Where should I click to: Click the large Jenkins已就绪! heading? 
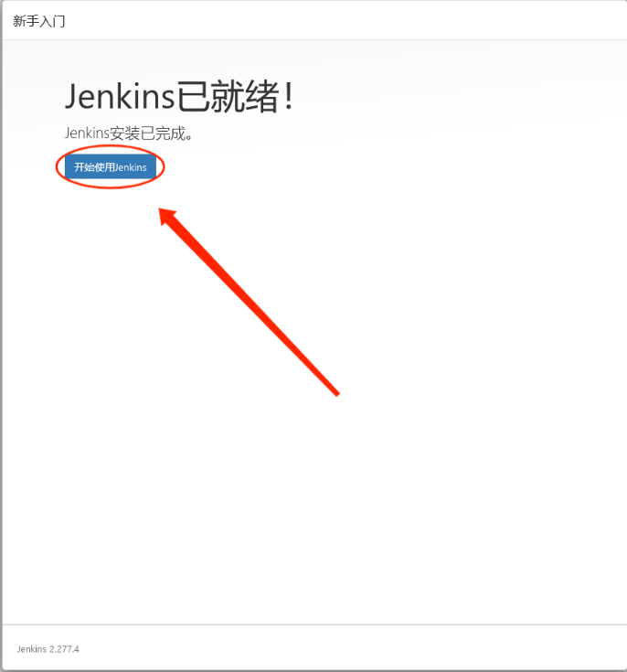[179, 97]
